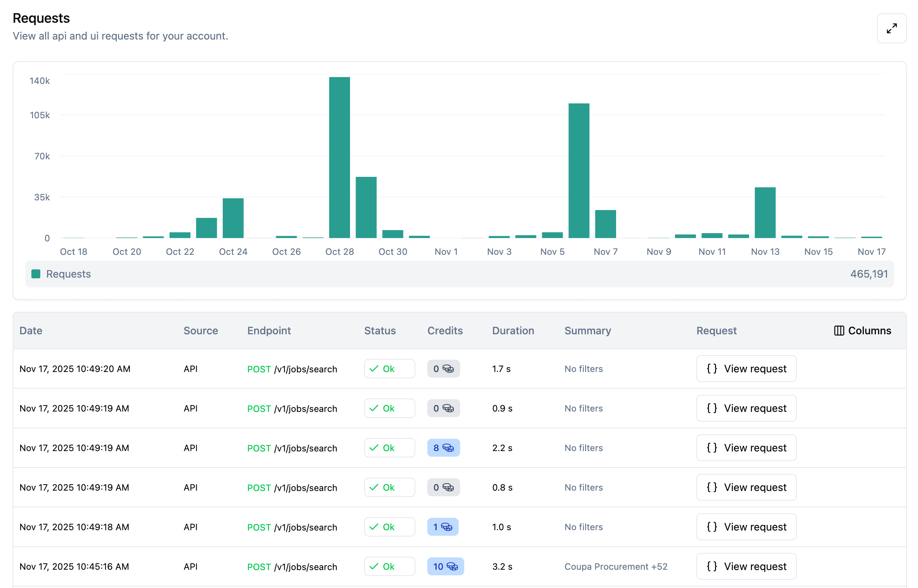
Task: Click the Ok status badge in 3.2 s row
Action: (x=389, y=567)
